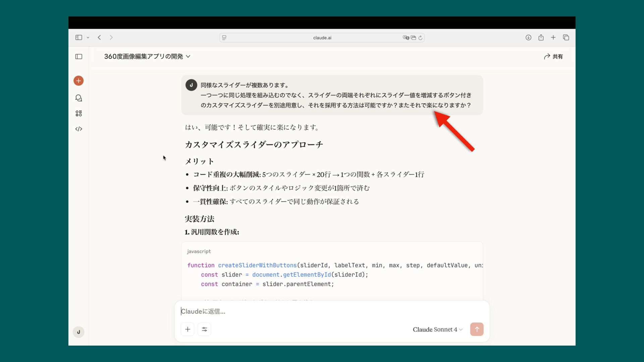Open Claude artifacts code icon
Viewport: 644px width, 362px height.
pos(78,129)
